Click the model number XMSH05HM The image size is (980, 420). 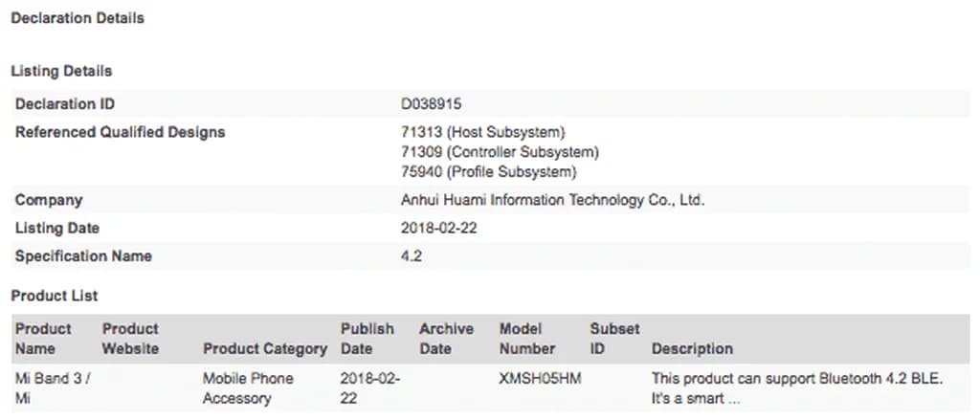tap(540, 378)
